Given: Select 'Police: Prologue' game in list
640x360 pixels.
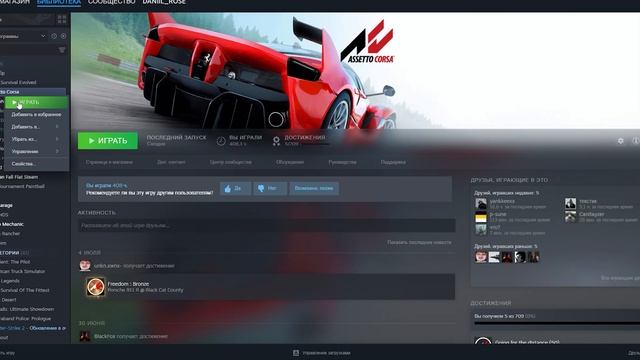Looking at the screenshot, I should click(25, 319).
